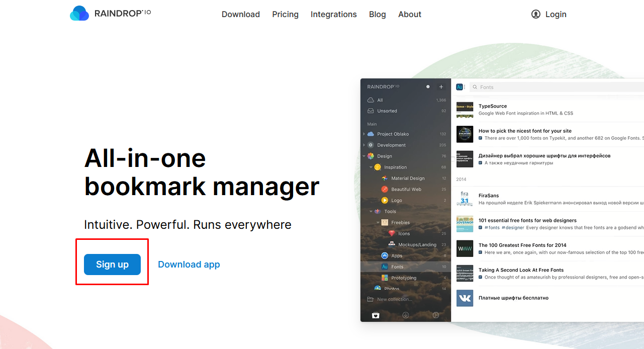Click the #fonts tag
This screenshot has height=349, width=644.
point(492,227)
